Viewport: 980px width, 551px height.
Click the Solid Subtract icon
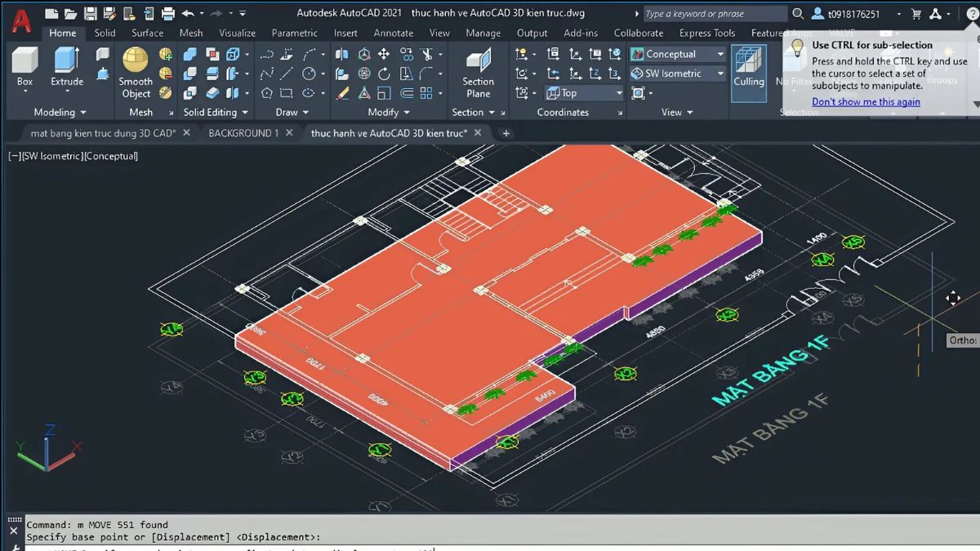tap(190, 73)
